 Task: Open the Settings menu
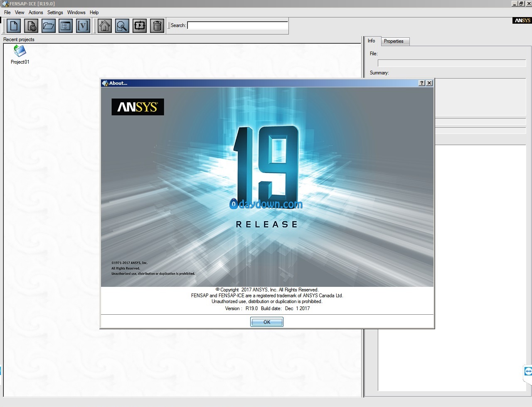coord(55,12)
